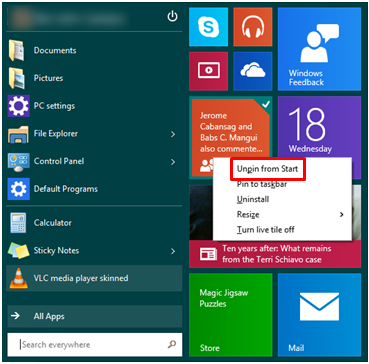Choose Uninstall from the context menu
The image size is (369, 364).
(253, 199)
